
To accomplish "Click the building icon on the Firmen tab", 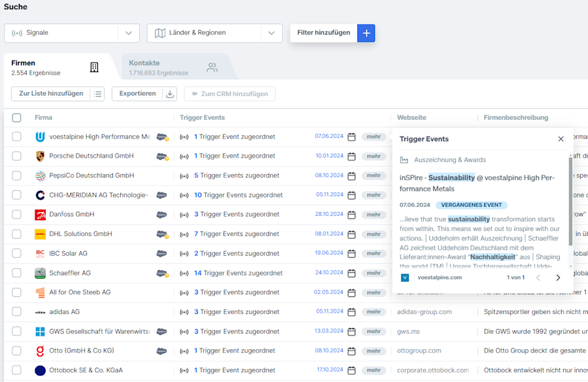I will coord(94,66).
